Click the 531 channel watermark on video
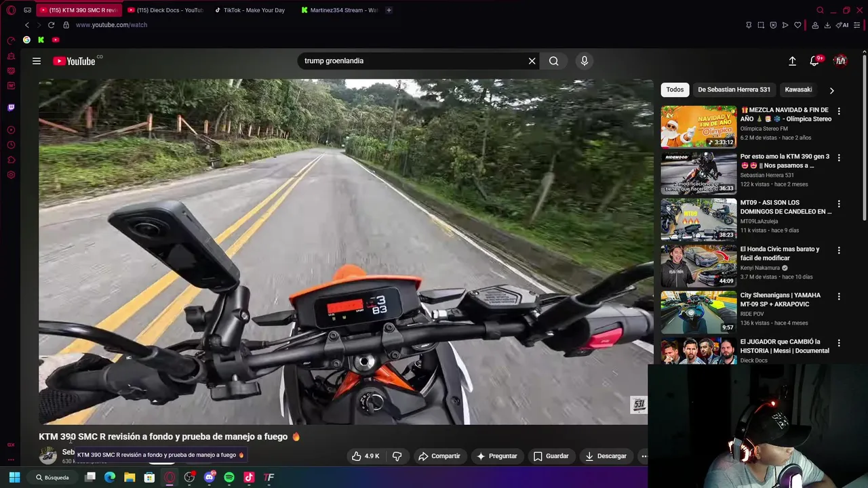868x488 pixels. pyautogui.click(x=639, y=405)
